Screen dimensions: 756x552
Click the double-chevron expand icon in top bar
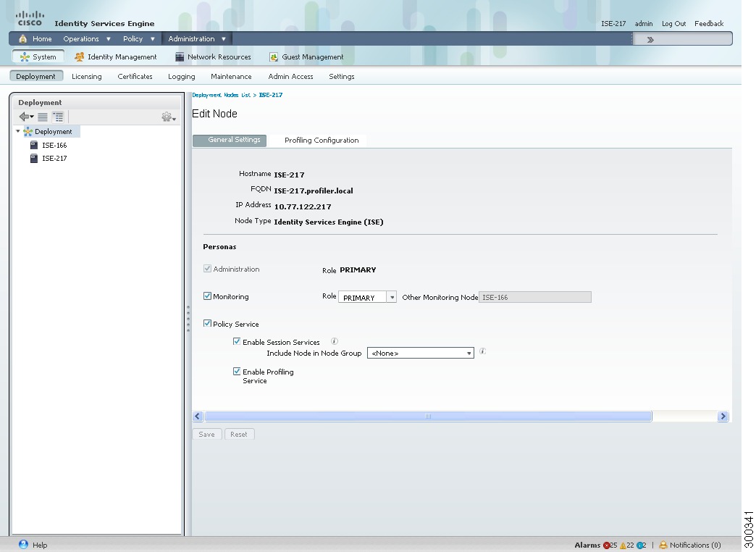650,40
